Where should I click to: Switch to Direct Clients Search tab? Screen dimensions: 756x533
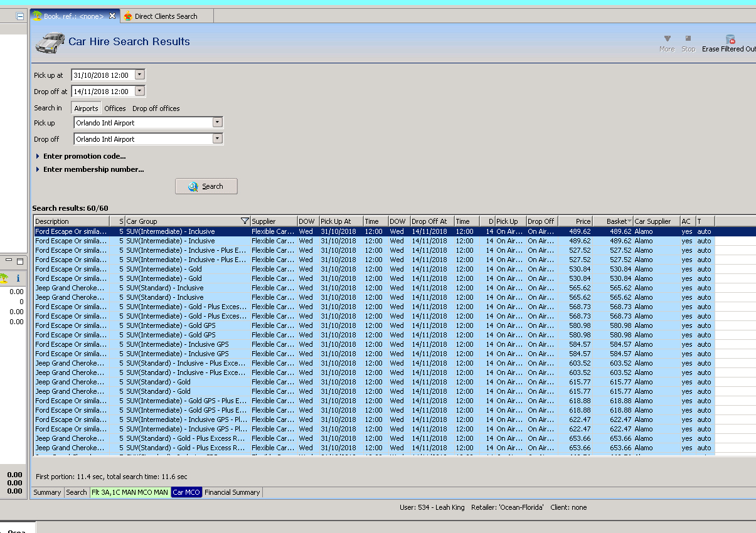click(x=166, y=16)
